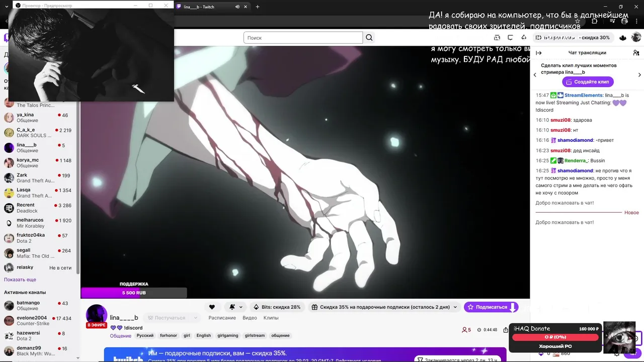Screen dimensions: 644x362
Task: Click the heart follow icon button
Action: pos(212,307)
